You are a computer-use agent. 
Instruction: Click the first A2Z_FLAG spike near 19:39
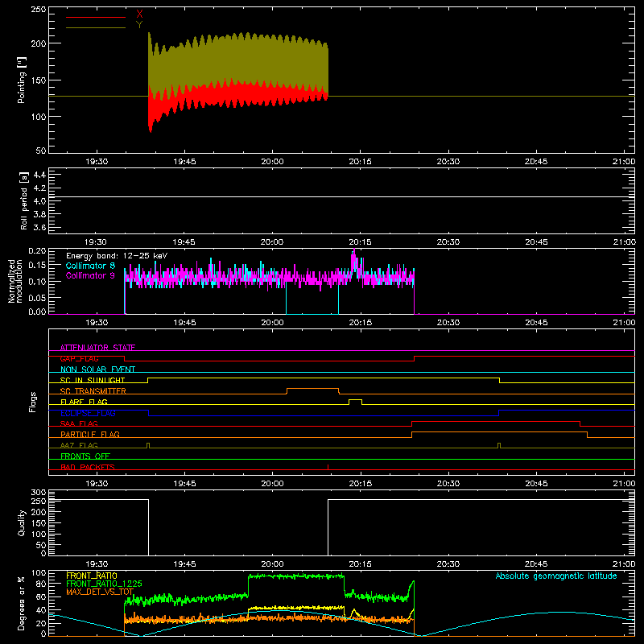(x=148, y=445)
